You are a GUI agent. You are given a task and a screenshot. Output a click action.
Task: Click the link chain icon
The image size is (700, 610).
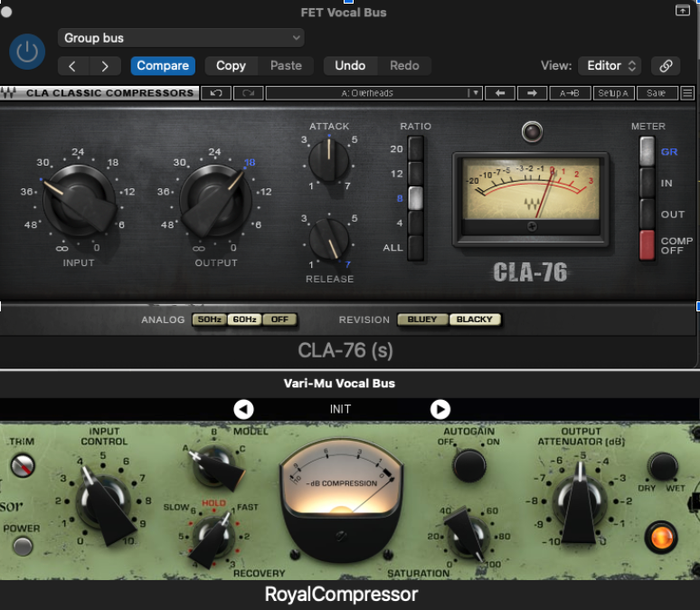[666, 66]
